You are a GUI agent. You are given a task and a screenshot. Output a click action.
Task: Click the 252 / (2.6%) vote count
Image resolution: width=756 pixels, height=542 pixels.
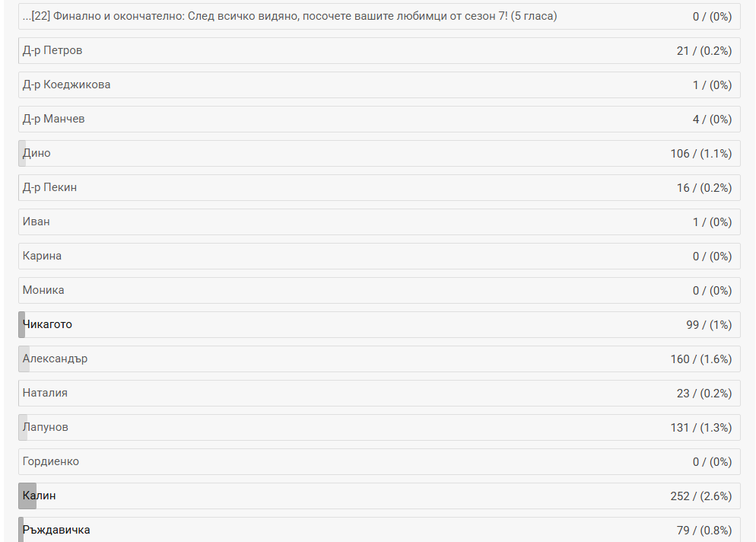[x=700, y=496]
